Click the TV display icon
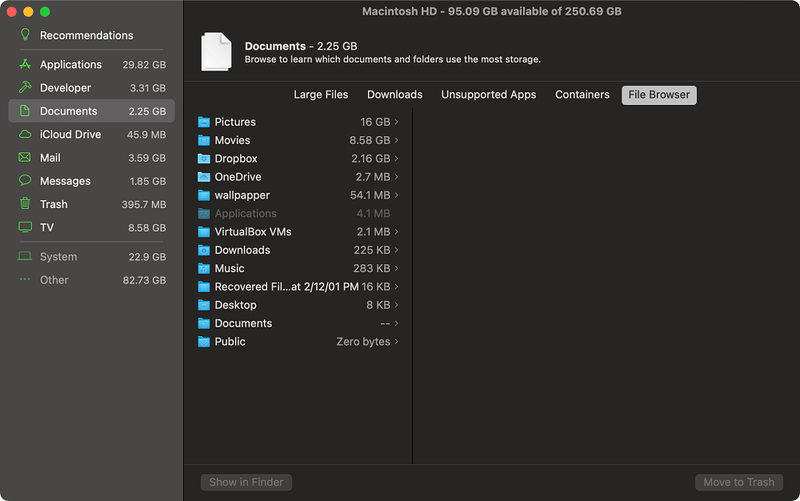Image resolution: width=800 pixels, height=501 pixels. tap(25, 227)
